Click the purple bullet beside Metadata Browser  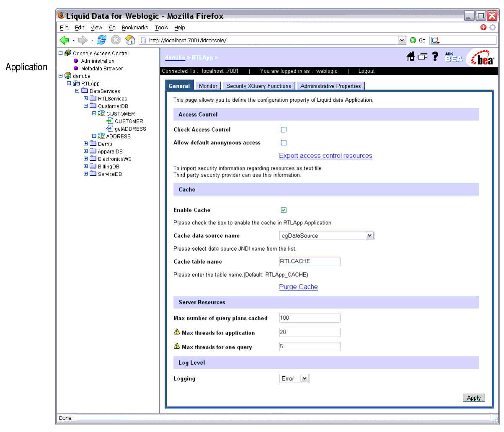(x=76, y=68)
